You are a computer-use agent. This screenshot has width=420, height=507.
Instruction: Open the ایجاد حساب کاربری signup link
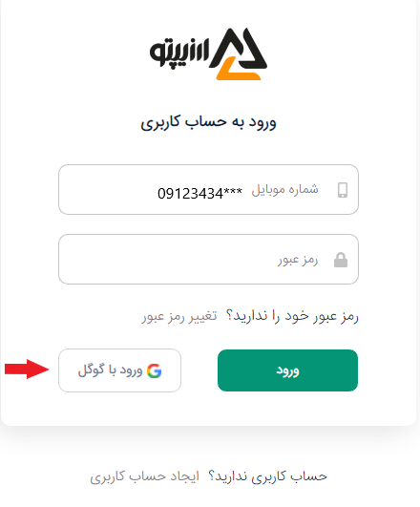tap(144, 476)
